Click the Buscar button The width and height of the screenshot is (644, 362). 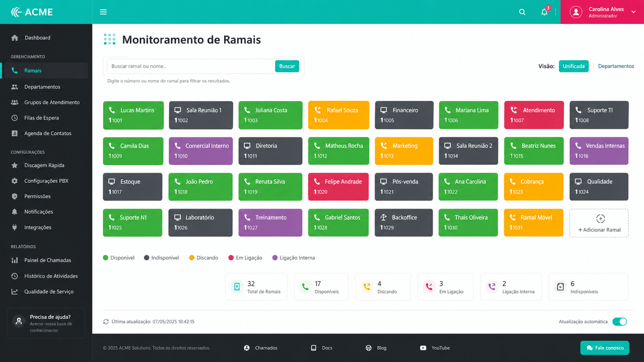pyautogui.click(x=287, y=66)
